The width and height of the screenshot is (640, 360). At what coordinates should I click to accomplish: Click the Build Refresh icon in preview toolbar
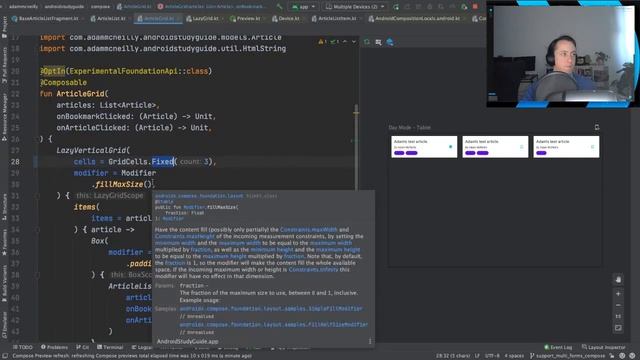tap(367, 42)
